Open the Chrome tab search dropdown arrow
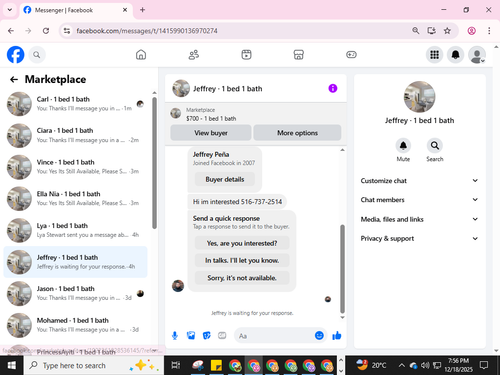 [10, 10]
